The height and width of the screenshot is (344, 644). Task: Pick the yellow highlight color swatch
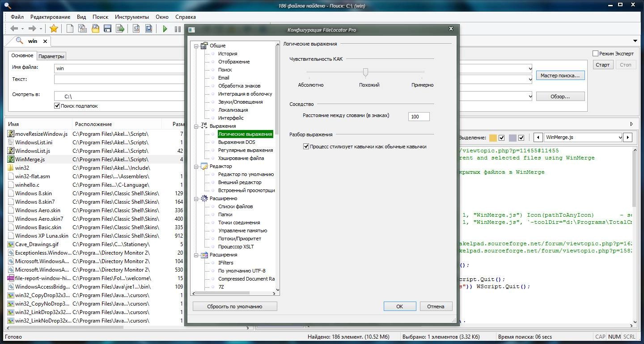click(x=493, y=138)
